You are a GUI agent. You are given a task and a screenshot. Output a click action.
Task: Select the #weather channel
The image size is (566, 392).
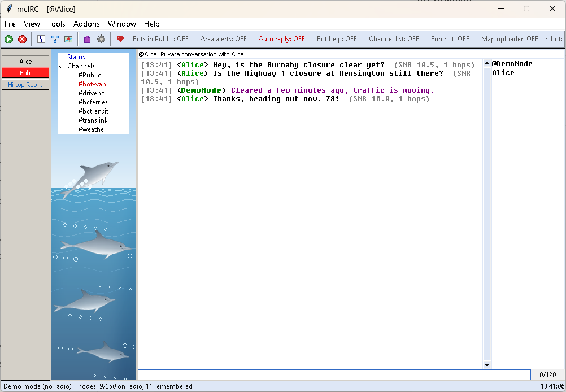coord(93,129)
